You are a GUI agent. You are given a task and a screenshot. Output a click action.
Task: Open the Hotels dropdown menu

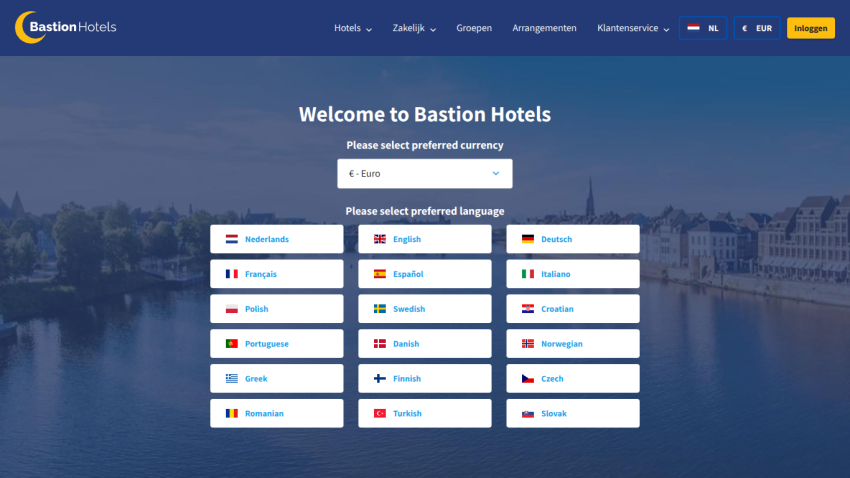point(353,28)
